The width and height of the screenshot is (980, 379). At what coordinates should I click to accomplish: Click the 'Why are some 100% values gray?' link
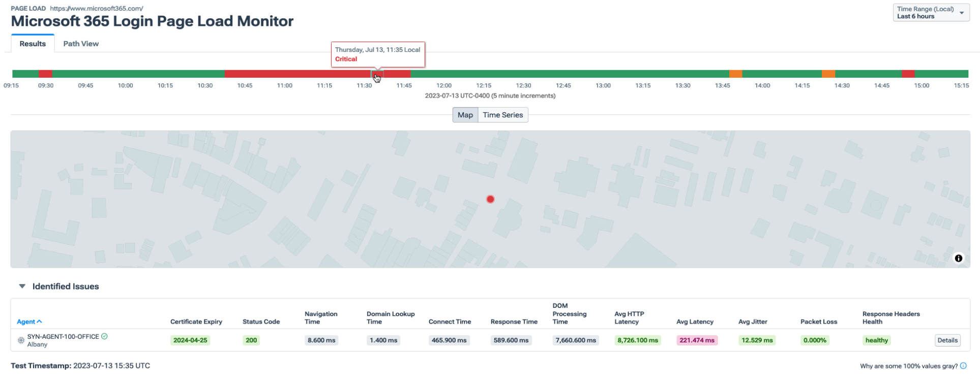[x=909, y=366]
